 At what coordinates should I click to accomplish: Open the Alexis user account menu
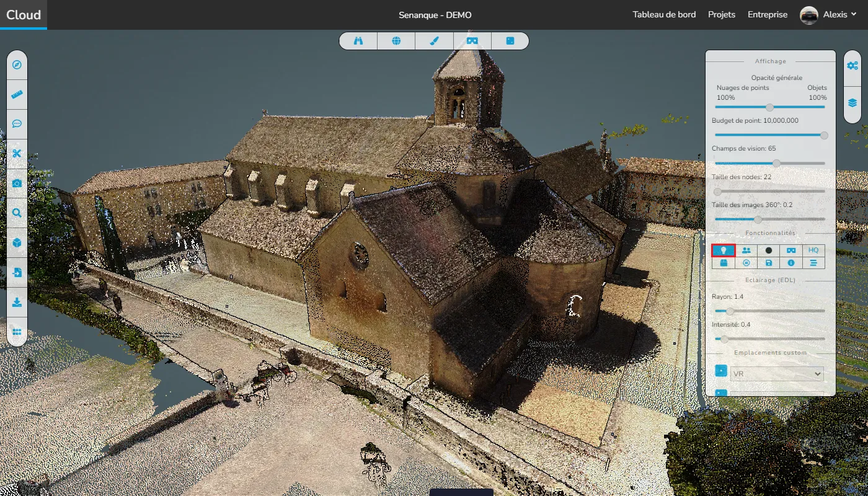(839, 15)
